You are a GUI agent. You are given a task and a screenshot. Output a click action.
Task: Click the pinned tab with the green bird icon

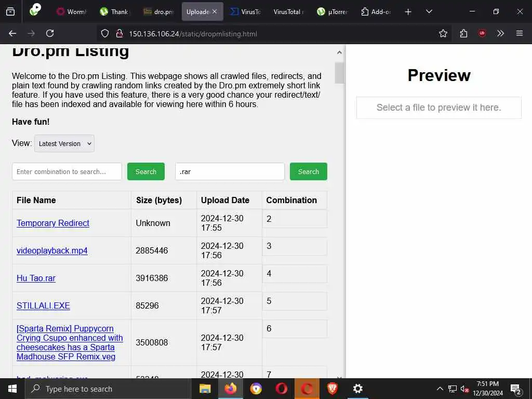pos(35,10)
